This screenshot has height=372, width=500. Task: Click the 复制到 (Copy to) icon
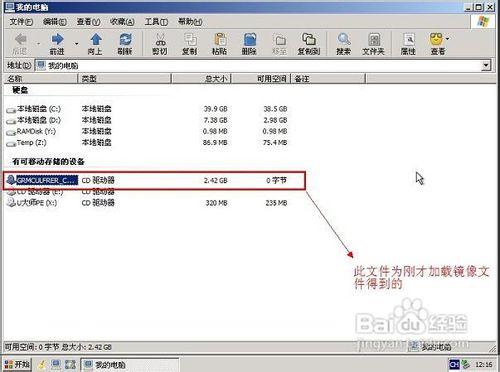point(309,39)
